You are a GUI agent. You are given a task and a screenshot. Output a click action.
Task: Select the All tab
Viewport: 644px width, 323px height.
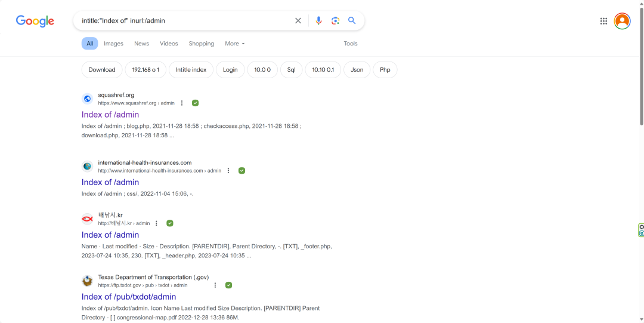point(89,44)
